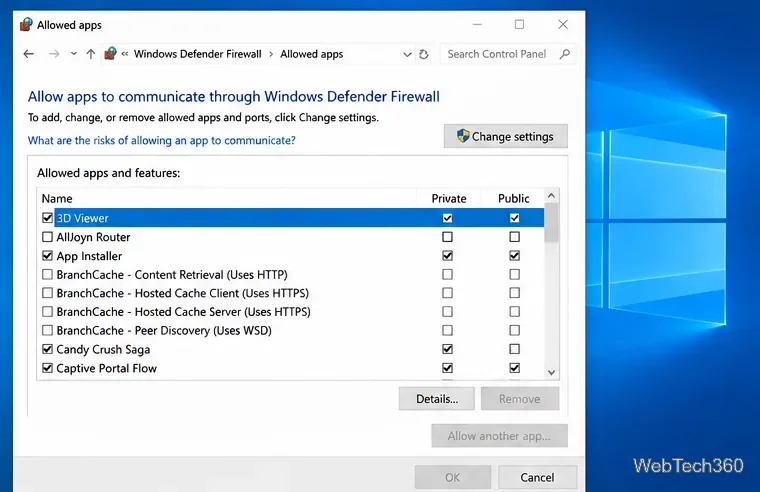Expand the address bar history dropdown
760x492 pixels.
click(407, 54)
